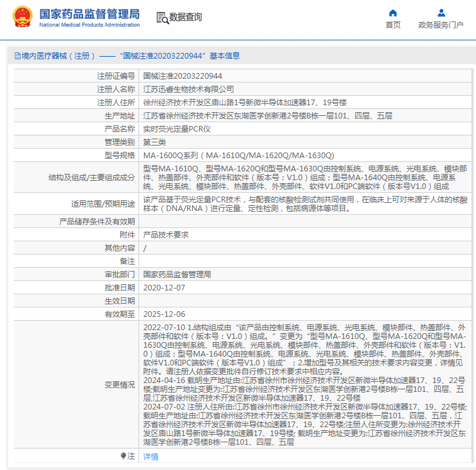Click the 管理类别 label
Image resolution: width=476 pixels, height=470 pixels.
point(120,142)
